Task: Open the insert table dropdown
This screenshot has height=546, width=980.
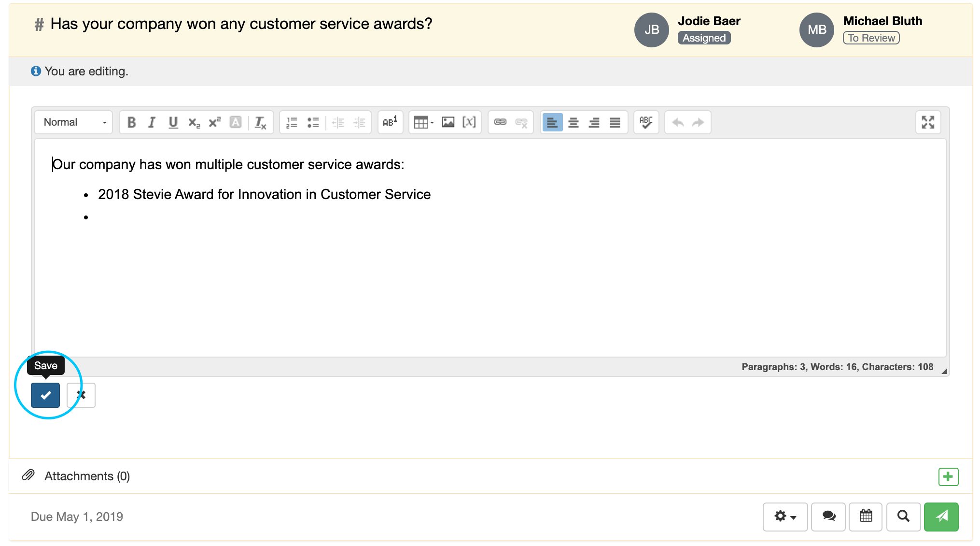Action: (424, 122)
